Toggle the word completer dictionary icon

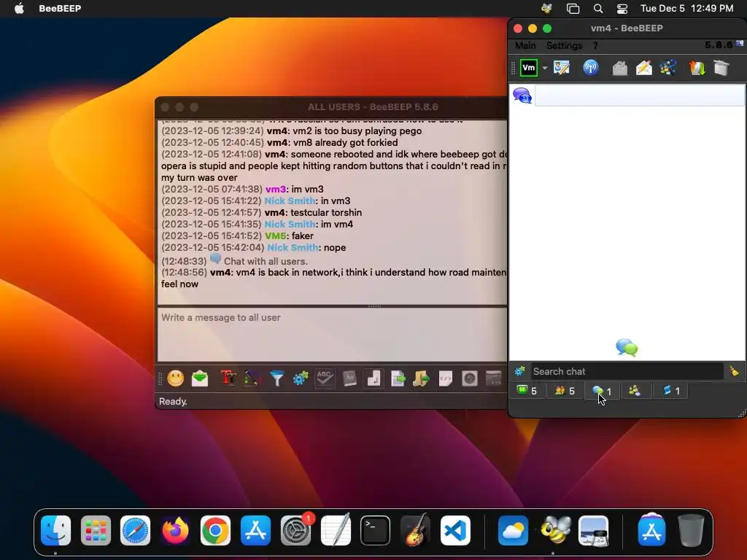[349, 378]
